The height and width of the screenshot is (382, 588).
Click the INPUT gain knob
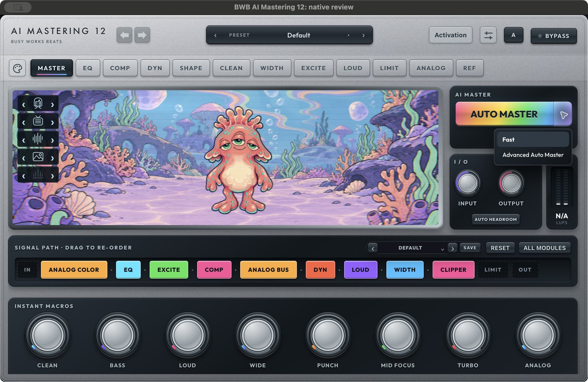tap(468, 183)
